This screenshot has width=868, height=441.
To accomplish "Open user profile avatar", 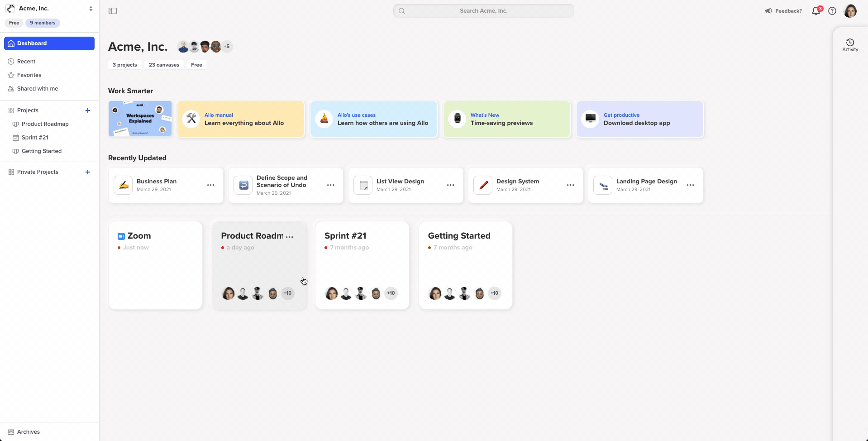I will (x=850, y=11).
